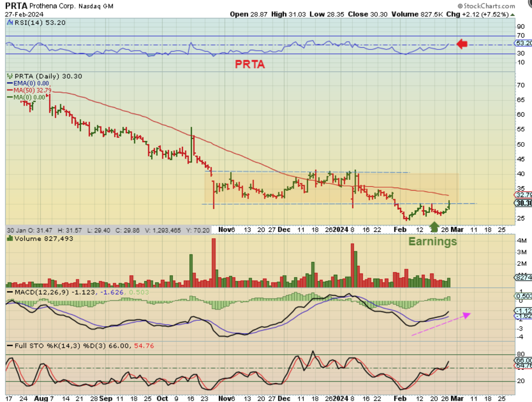This screenshot has width=532, height=402.
Task: Click the 3M volume axis label
Action: click(521, 252)
